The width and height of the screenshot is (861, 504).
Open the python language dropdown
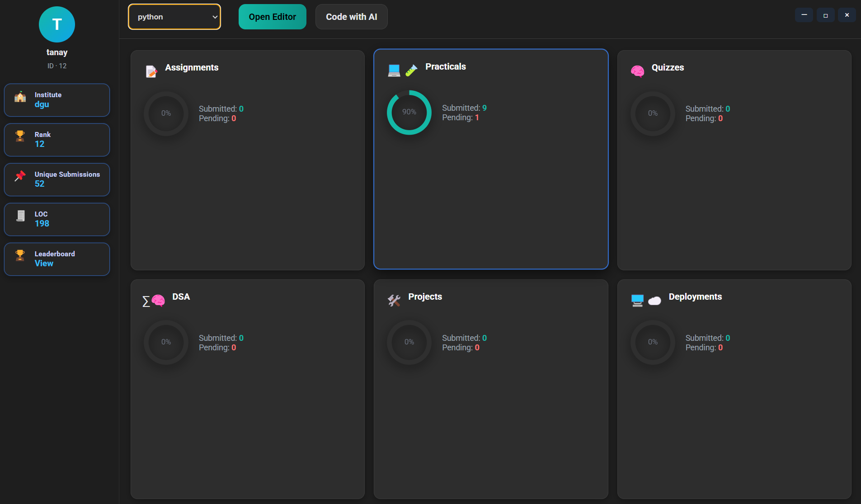(x=174, y=17)
